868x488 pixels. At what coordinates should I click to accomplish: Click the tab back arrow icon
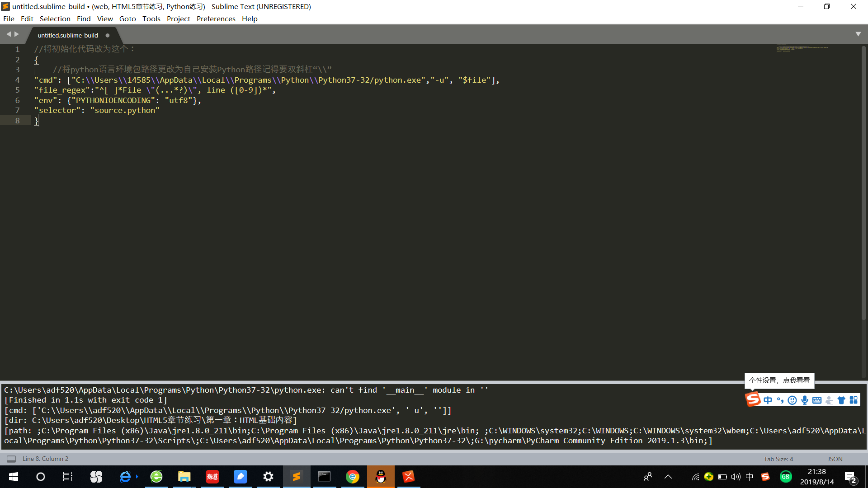pyautogui.click(x=8, y=34)
